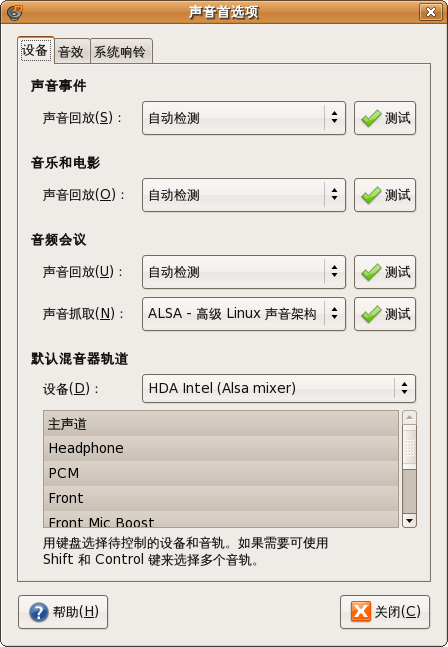This screenshot has width=448, height=647.
Task: Choose mixer device from HDA Intel dropdown
Action: (279, 388)
